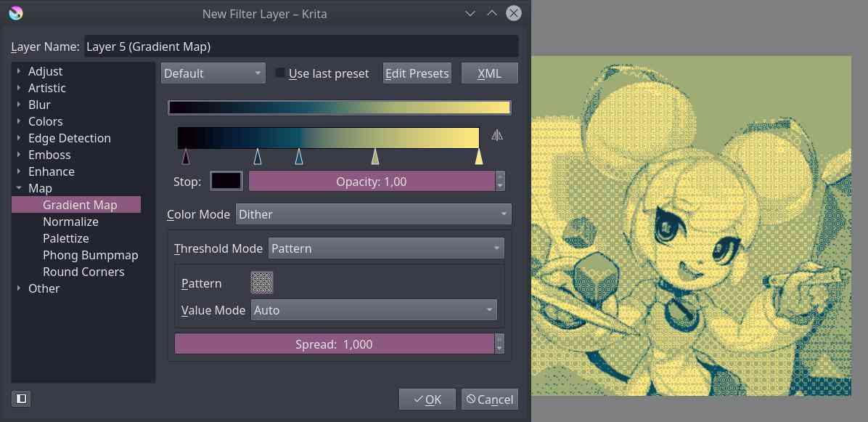Close the New Filter Layer dialog

pos(514,13)
